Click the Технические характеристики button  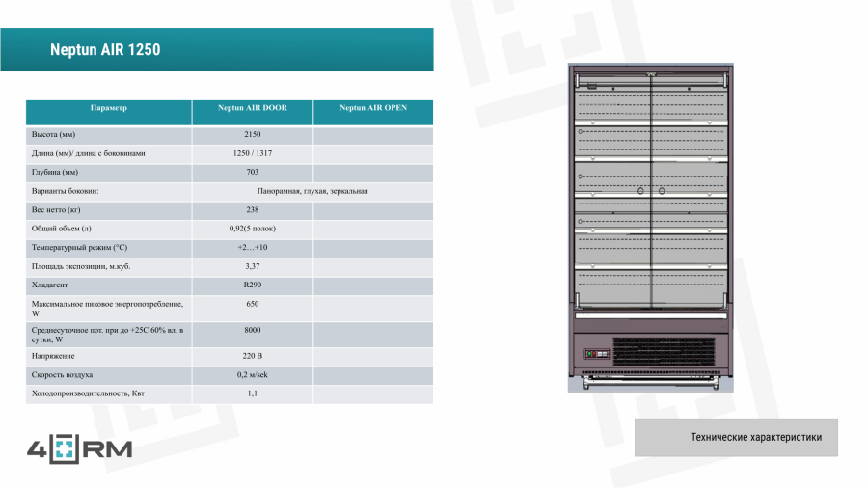click(x=736, y=437)
